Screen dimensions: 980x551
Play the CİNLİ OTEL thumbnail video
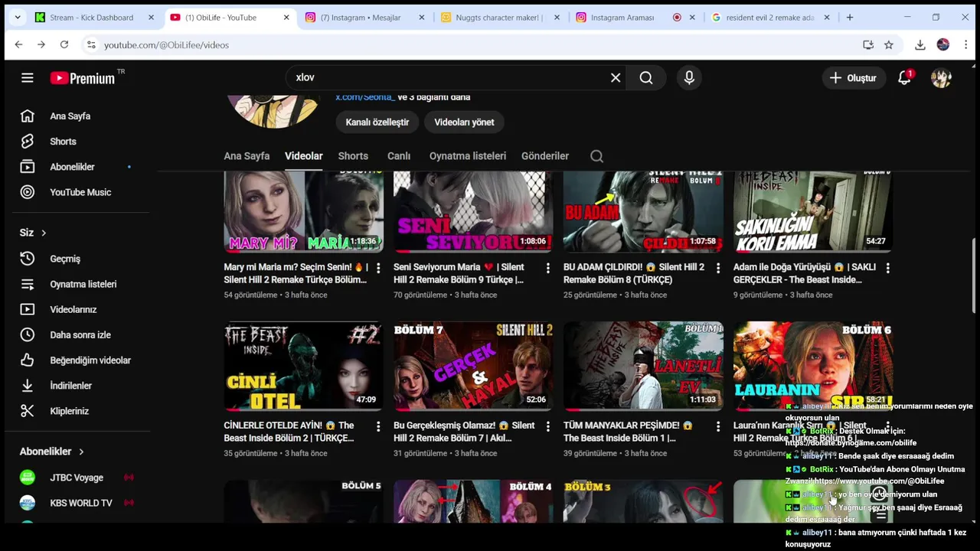pos(304,366)
